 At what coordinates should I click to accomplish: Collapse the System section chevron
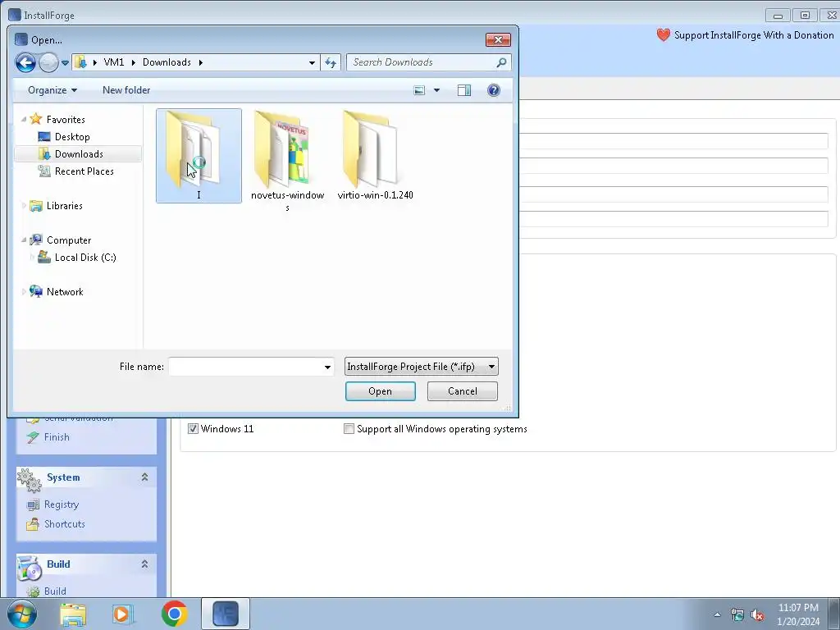point(144,477)
